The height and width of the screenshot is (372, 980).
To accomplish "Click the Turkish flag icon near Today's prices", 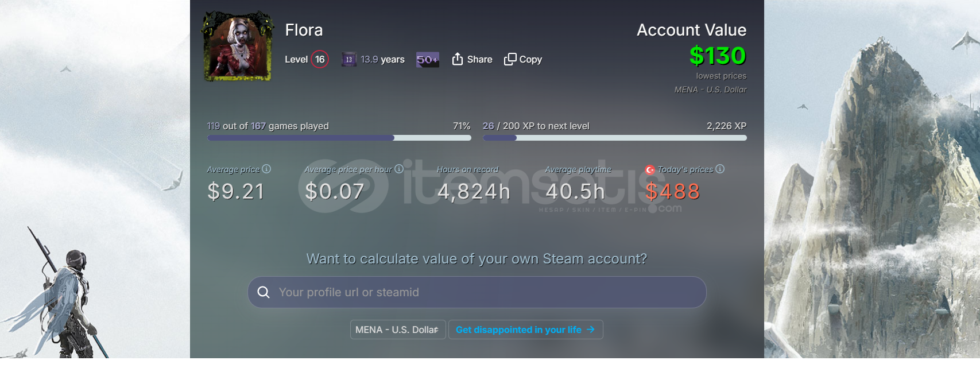I will pos(650,170).
